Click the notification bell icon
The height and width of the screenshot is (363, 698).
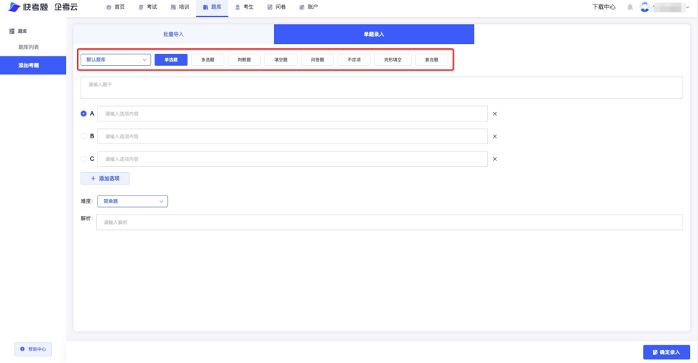click(630, 7)
